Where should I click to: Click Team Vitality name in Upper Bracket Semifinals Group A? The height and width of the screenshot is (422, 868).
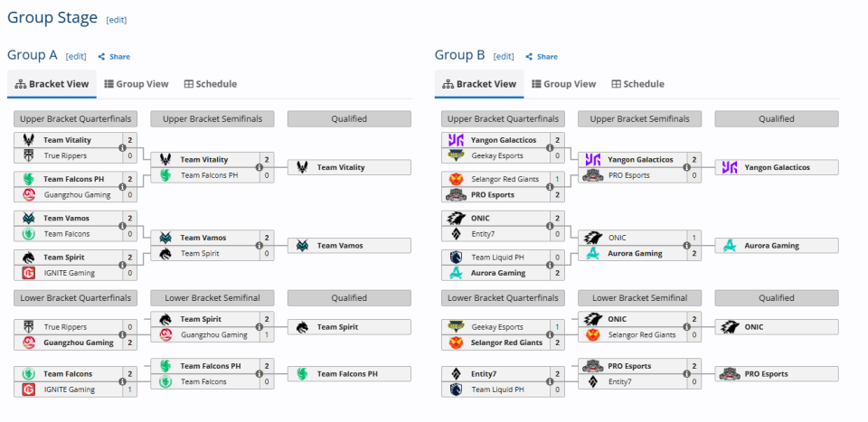coord(204,159)
